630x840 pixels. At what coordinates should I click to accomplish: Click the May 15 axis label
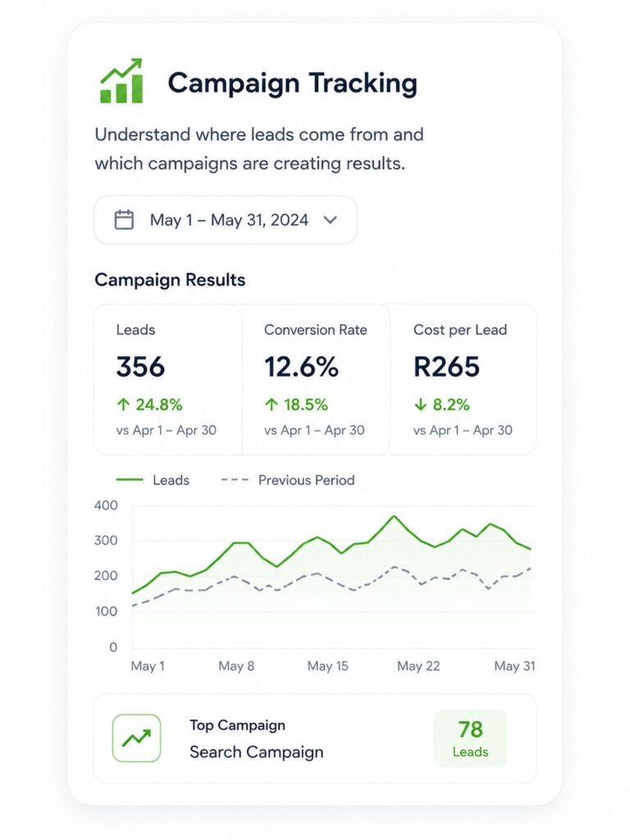328,666
